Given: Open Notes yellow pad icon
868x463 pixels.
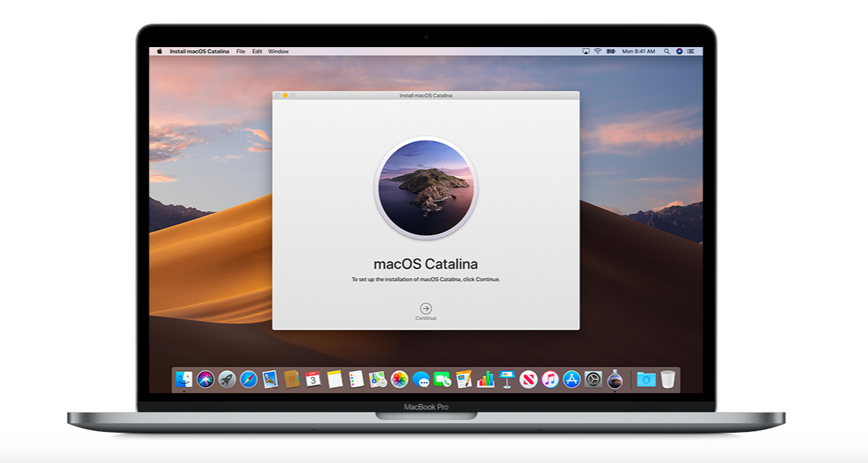Looking at the screenshot, I should click(335, 380).
